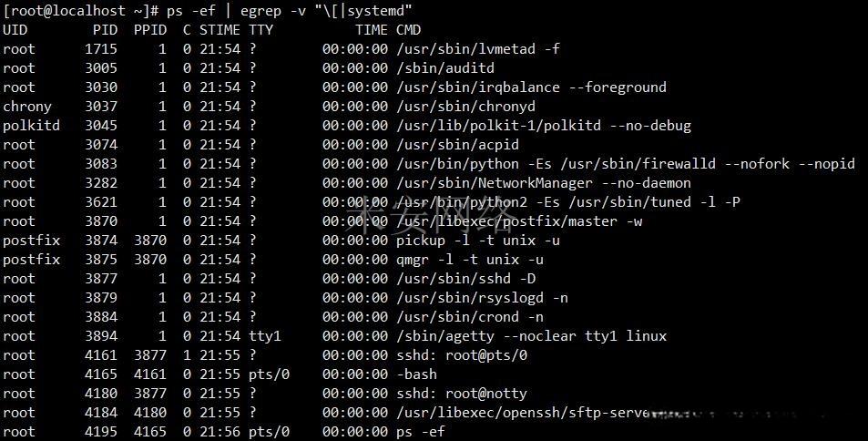Click the sshd: root@pts/0 entry
This screenshot has width=868, height=441.
pos(462,355)
